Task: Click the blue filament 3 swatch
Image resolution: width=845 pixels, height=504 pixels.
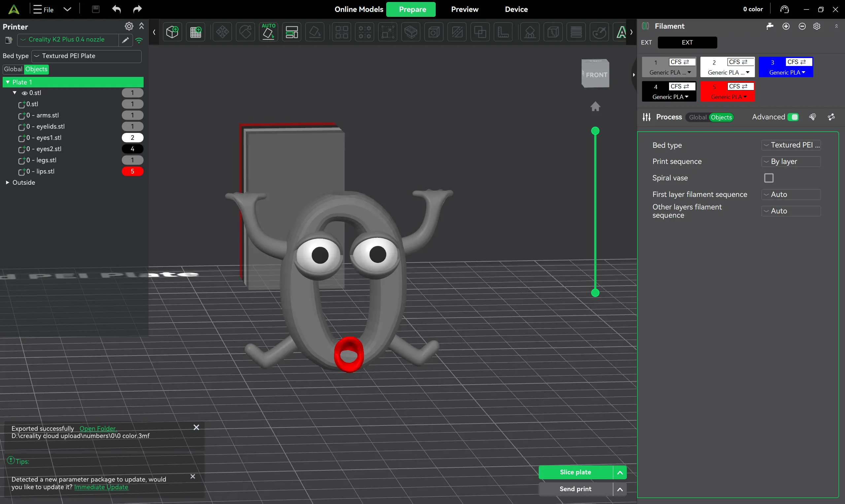Action: (786, 67)
